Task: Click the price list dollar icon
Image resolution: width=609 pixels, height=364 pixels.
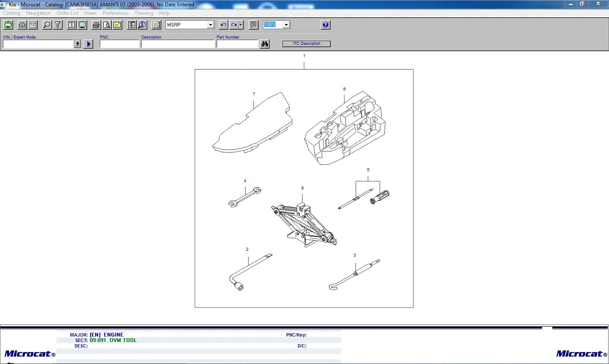Action: (x=72, y=25)
